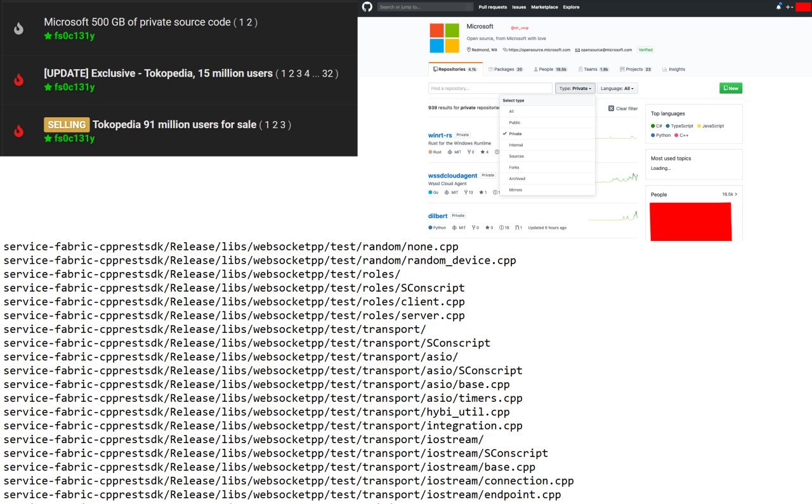812x504 pixels.
Task: Click the red flame icon beside UPDATE Tokopedia thread
Action: 19,80
